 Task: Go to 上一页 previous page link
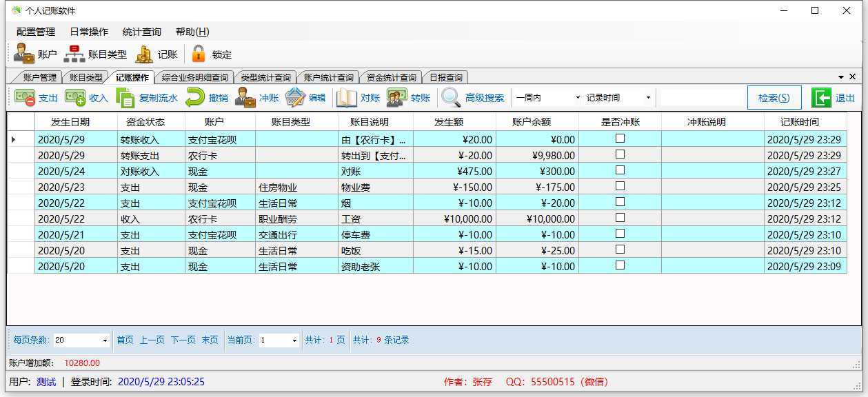pos(152,340)
